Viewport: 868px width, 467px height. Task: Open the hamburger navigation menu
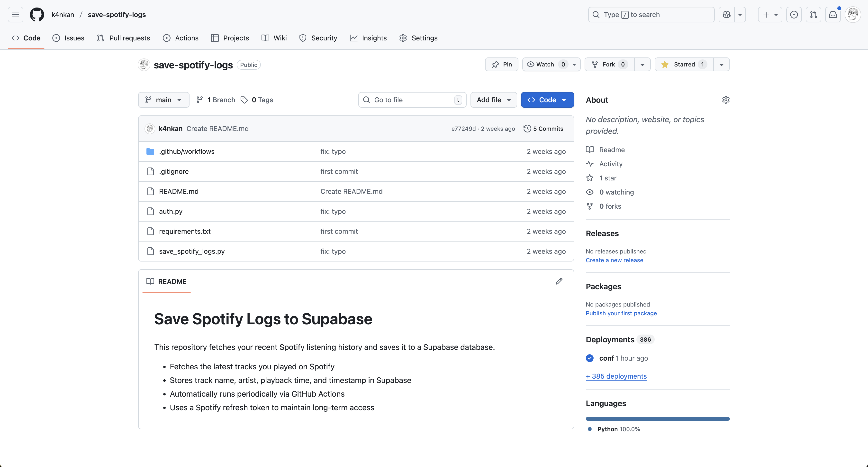[16, 15]
